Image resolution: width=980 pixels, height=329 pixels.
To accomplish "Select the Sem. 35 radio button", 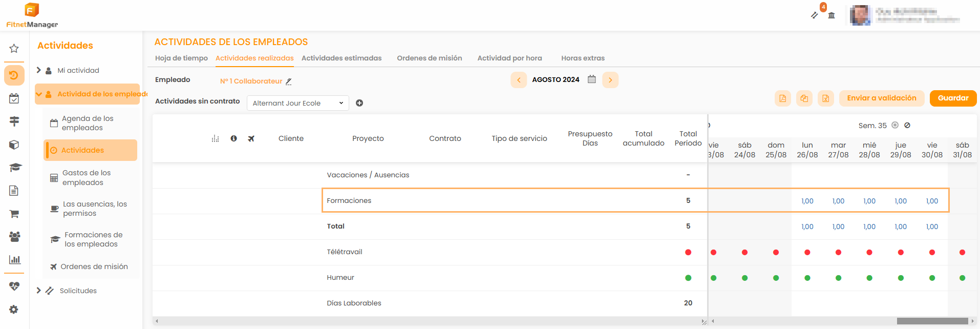I will pyautogui.click(x=895, y=125).
